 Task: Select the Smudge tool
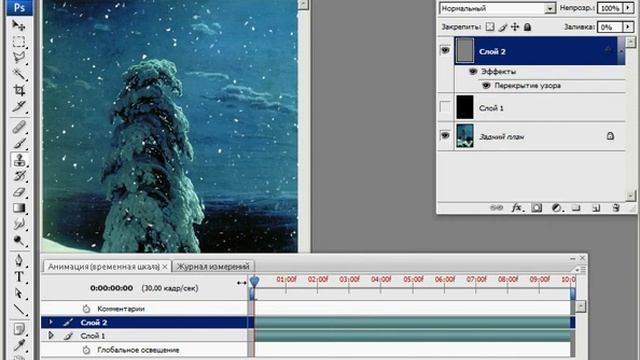(x=19, y=224)
